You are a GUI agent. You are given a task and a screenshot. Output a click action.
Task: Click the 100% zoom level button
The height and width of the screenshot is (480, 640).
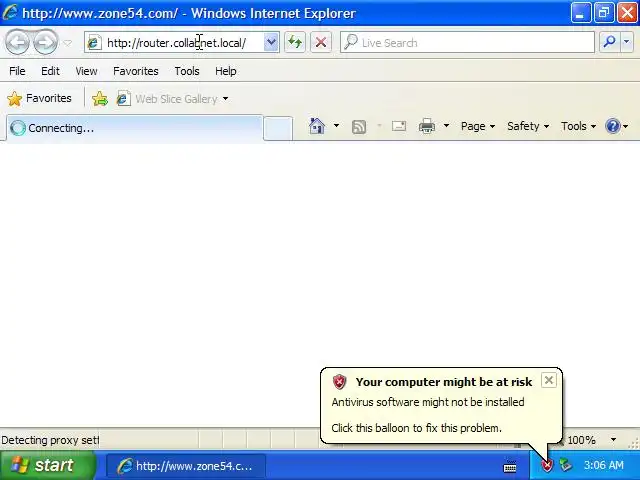tap(581, 440)
